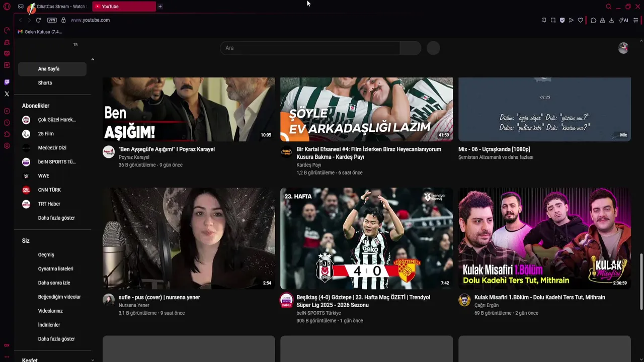Expand Siz section with Daha fazla göster under İndirilenler
644x362 pixels.
(x=52, y=339)
